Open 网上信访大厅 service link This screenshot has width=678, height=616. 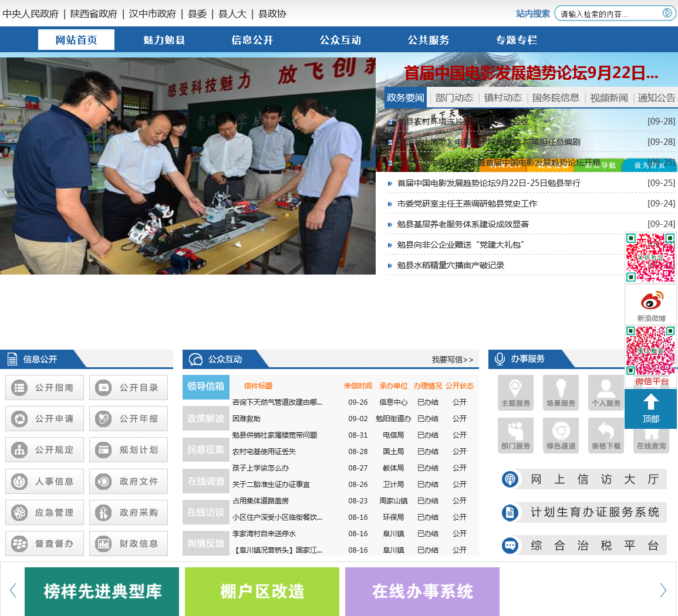(x=583, y=479)
